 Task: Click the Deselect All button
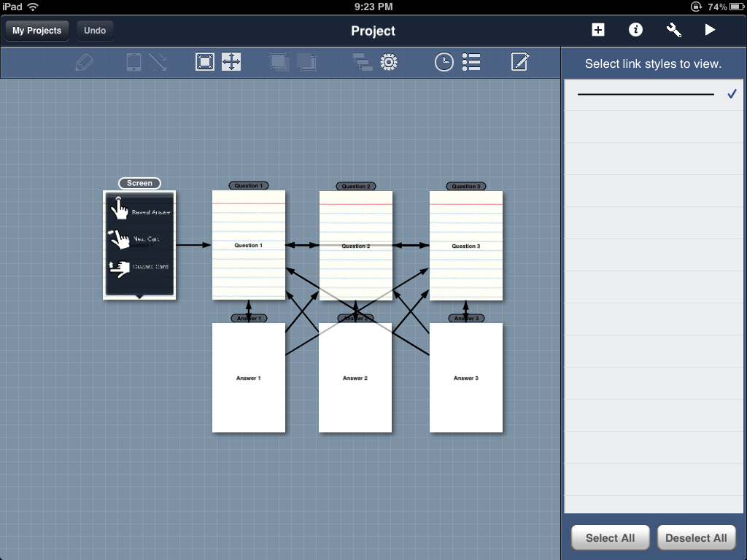coord(696,538)
